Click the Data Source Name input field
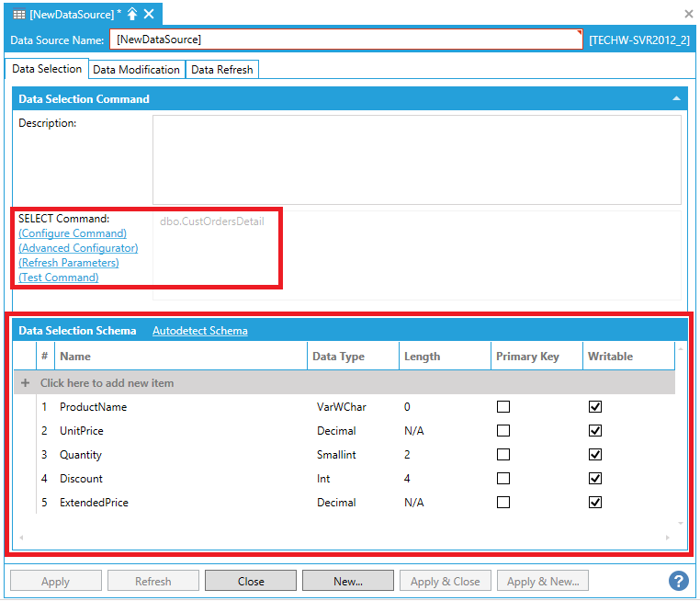The image size is (700, 601). (x=344, y=40)
